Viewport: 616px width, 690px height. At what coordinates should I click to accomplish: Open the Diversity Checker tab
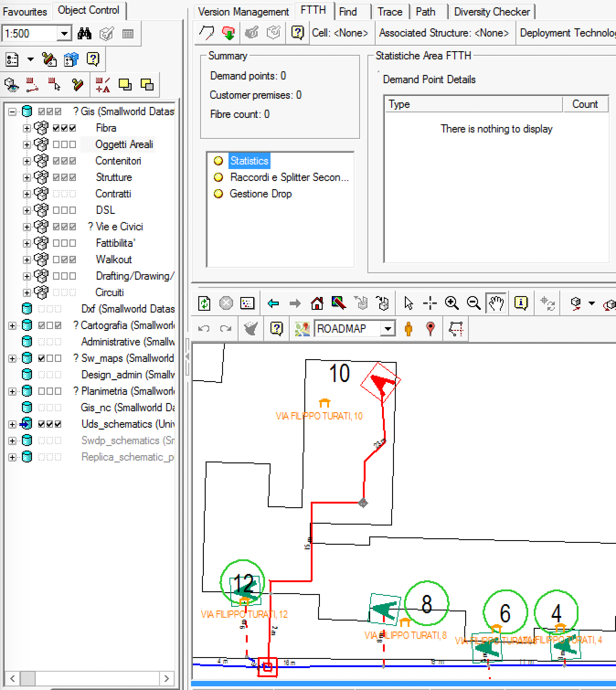pyautogui.click(x=492, y=11)
